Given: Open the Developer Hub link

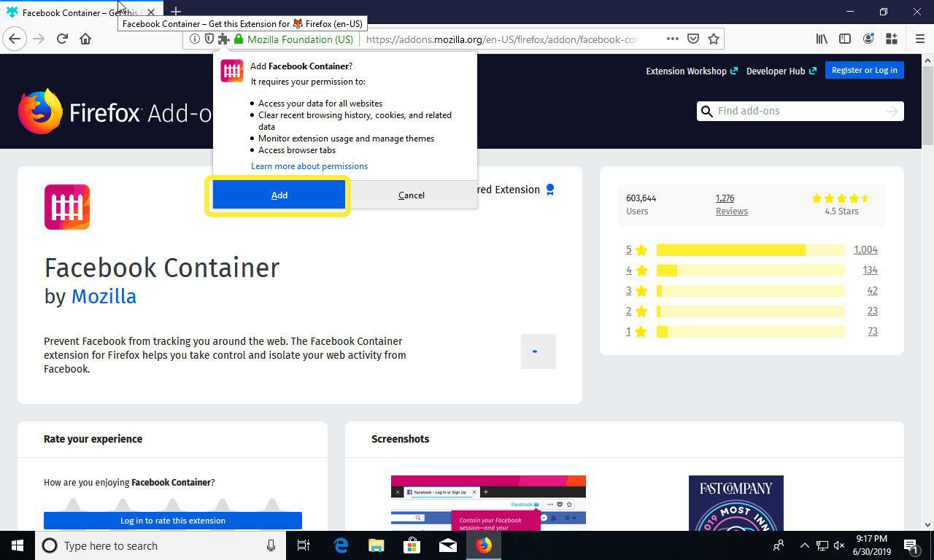Looking at the screenshot, I should pyautogui.click(x=781, y=71).
